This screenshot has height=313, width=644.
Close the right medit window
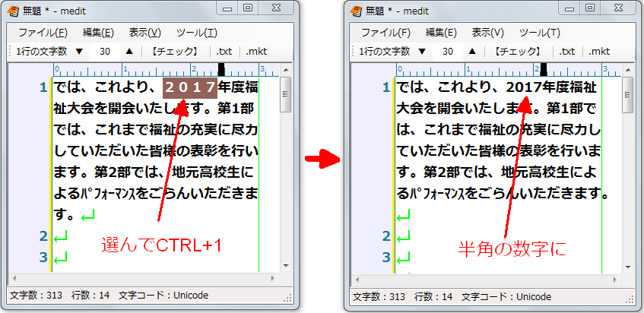(619, 8)
